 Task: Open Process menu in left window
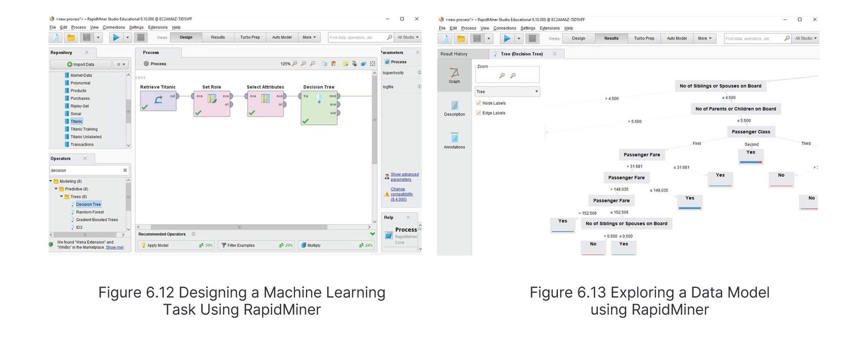[x=79, y=27]
